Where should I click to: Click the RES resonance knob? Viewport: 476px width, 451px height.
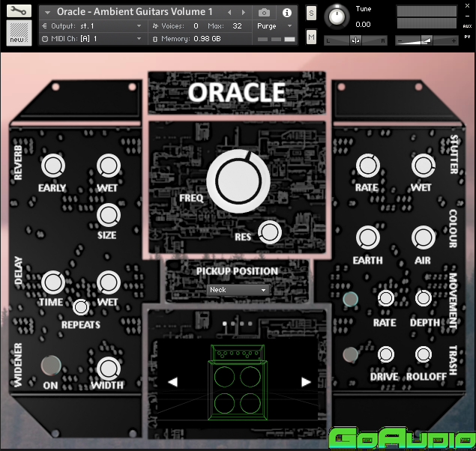(270, 232)
